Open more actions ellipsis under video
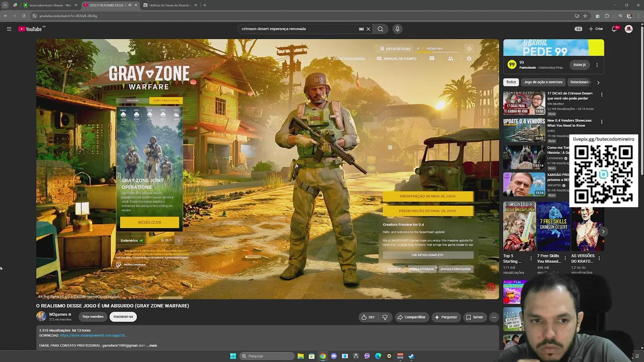Viewport: 644px width, 362px height. pos(494,317)
